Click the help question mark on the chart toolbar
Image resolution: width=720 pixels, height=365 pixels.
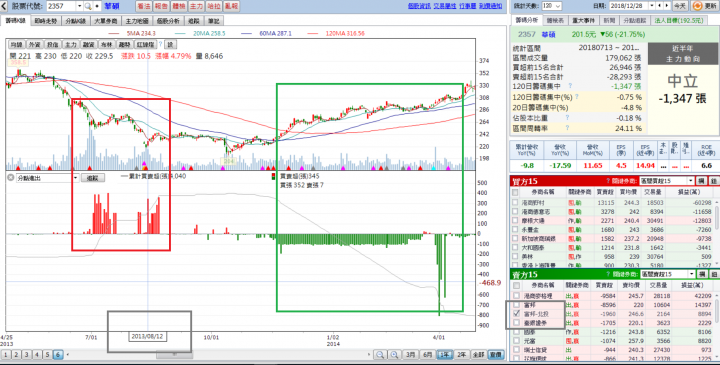(x=160, y=45)
